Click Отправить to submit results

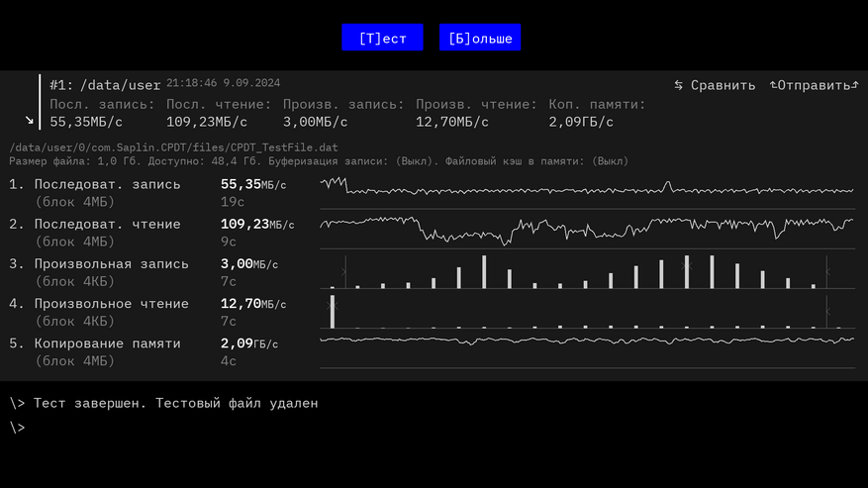tap(814, 85)
